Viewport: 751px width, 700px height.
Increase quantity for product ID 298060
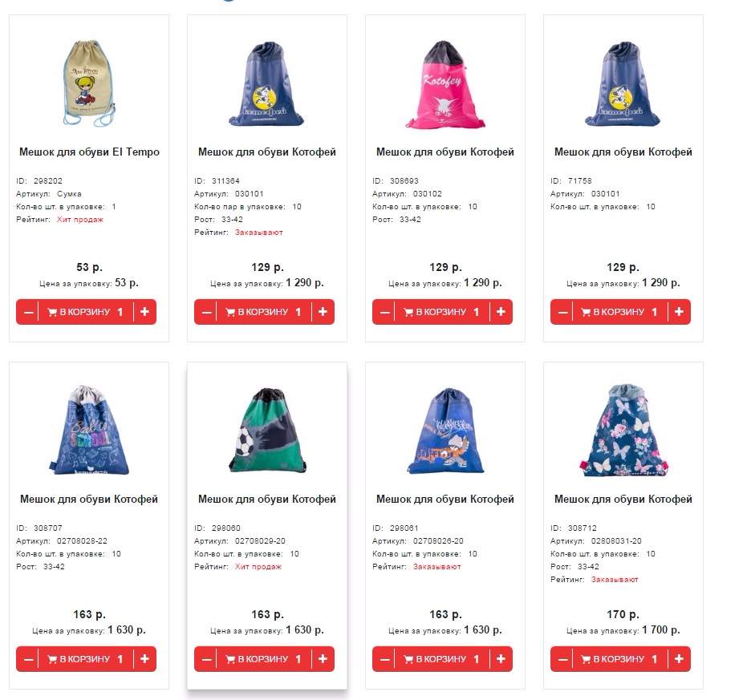pyautogui.click(x=323, y=659)
